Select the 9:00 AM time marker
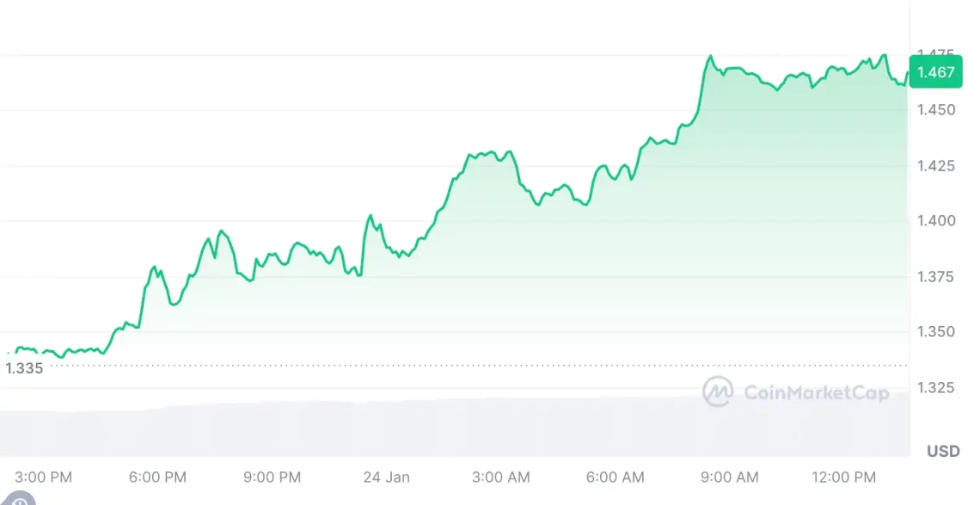Viewport: 980px width, 505px height. (729, 477)
